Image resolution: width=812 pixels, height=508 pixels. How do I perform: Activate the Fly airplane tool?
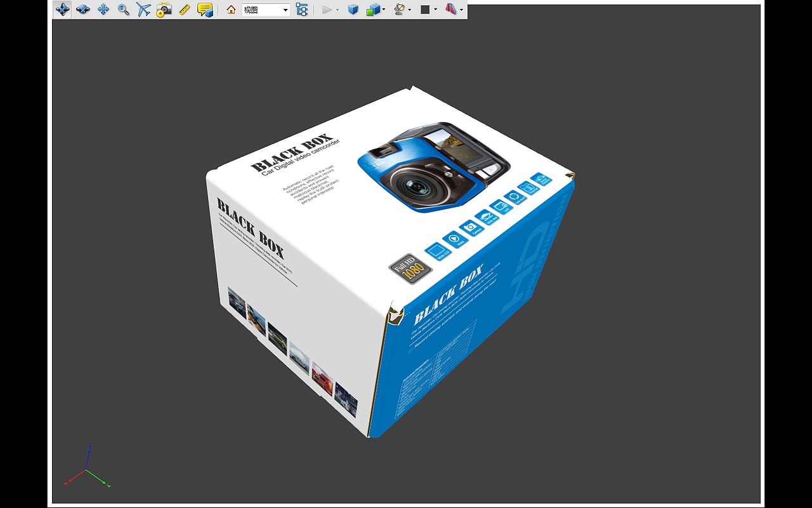click(143, 10)
